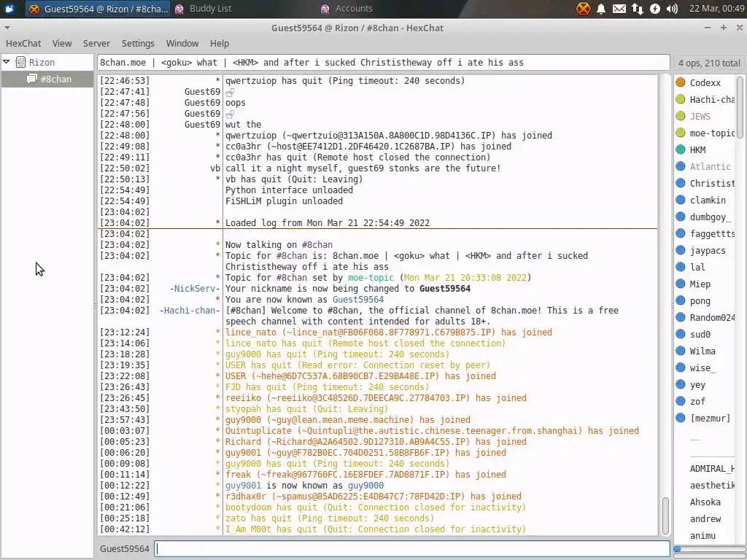Screen dimensions: 747x560
Task: Click the Rizon server network icon
Action: pos(20,62)
